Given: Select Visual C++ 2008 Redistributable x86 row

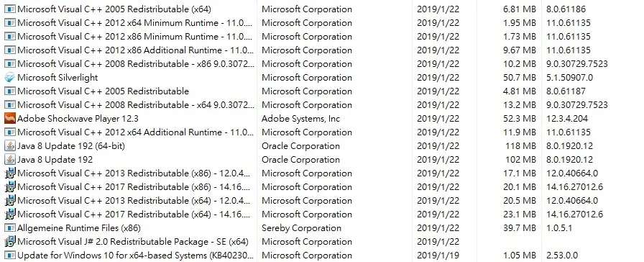Looking at the screenshot, I should pos(322,64).
